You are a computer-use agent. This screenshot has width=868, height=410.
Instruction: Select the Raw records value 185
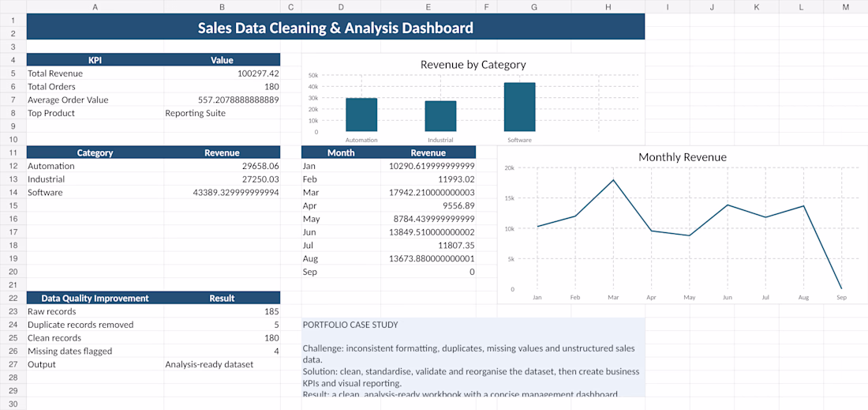pyautogui.click(x=222, y=311)
